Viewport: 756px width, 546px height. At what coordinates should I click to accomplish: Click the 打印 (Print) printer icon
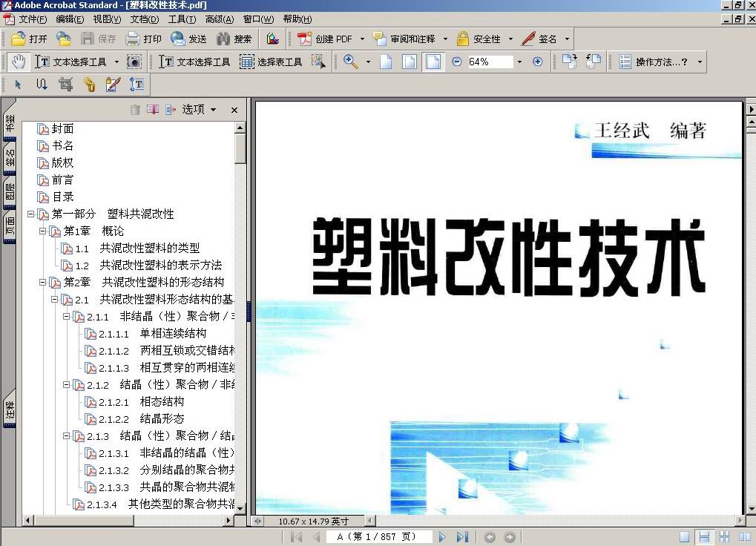pyautogui.click(x=133, y=39)
